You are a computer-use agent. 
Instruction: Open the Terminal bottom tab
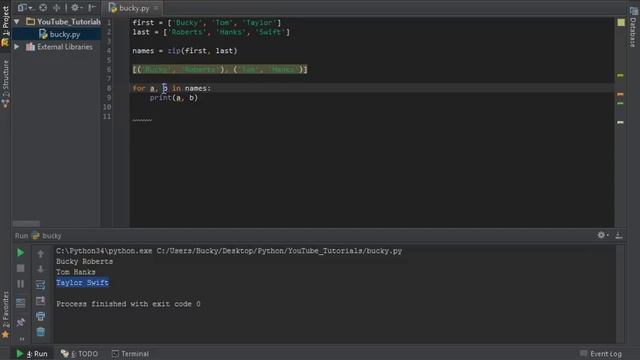130,353
